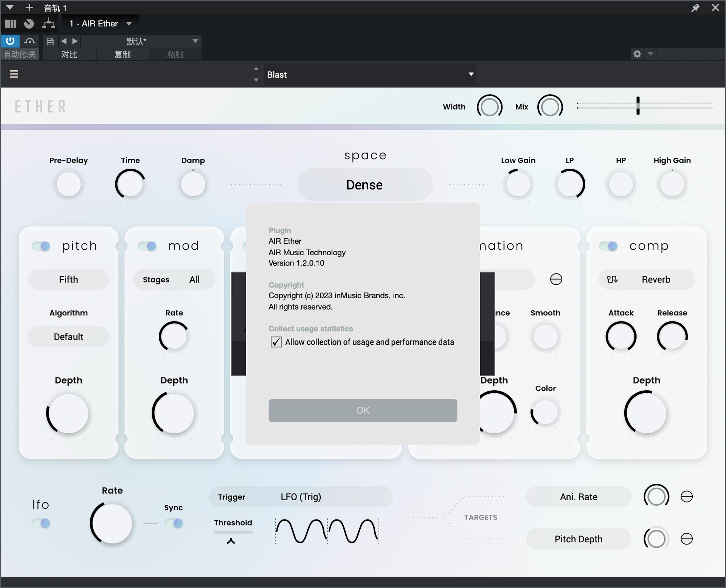Image resolution: width=726 pixels, height=588 pixels.
Task: Toggle the comp section switch
Action: coord(608,246)
